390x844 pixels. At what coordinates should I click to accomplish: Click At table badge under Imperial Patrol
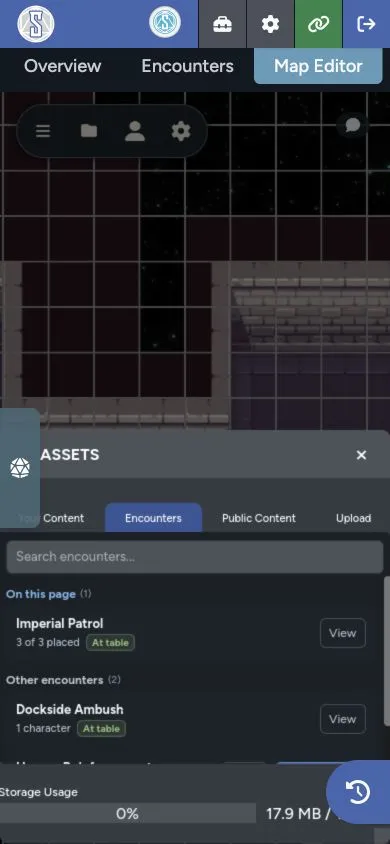coord(110,643)
